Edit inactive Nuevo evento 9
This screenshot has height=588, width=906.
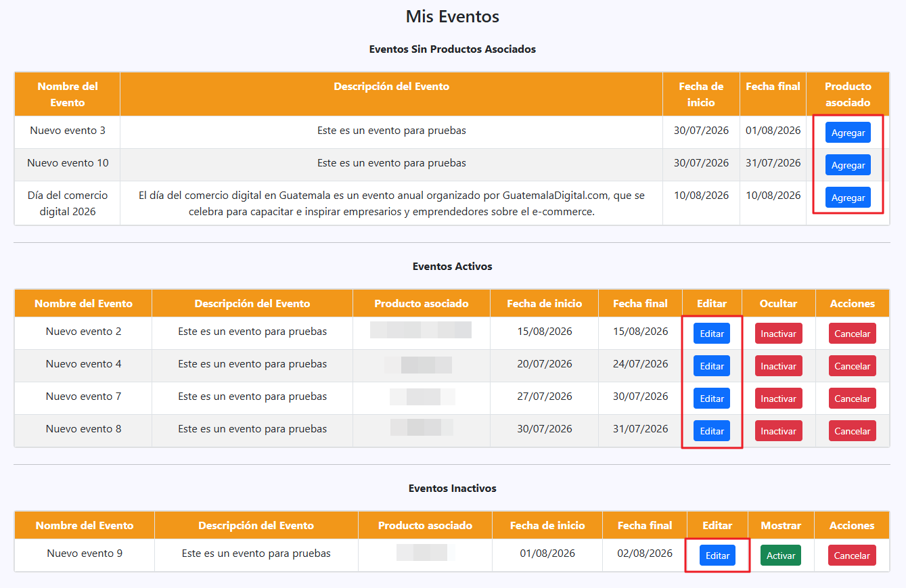click(x=717, y=556)
